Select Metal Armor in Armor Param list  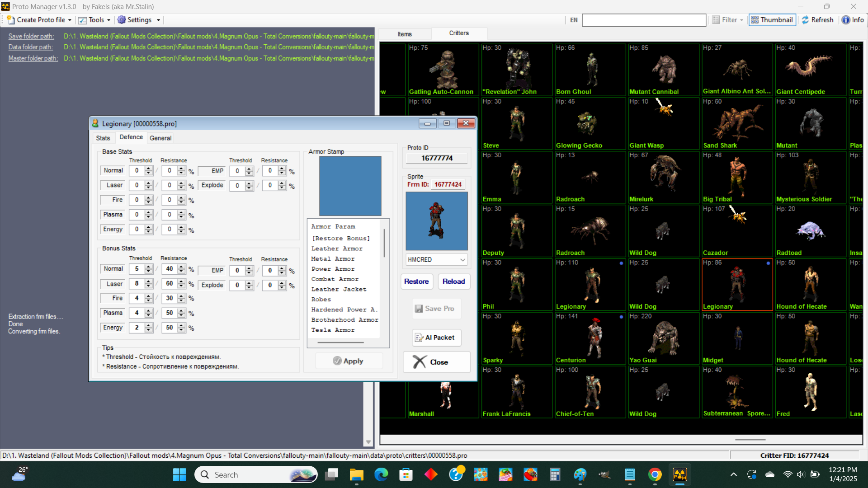333,259
